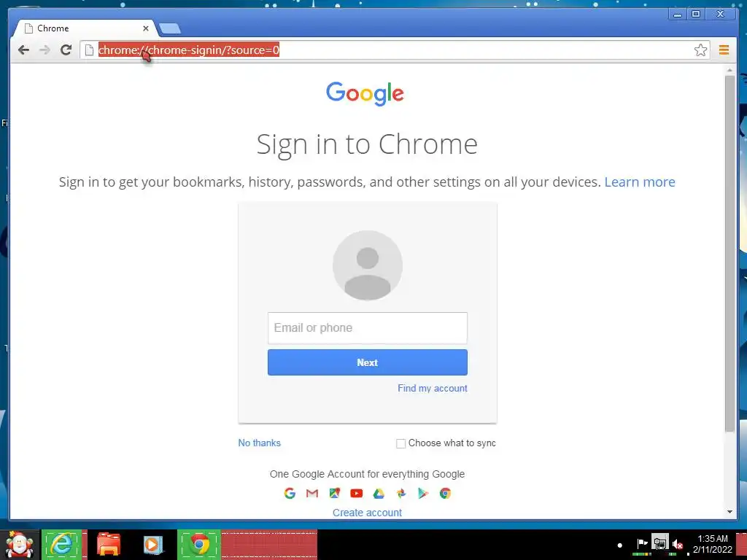Image resolution: width=747 pixels, height=560 pixels.
Task: Go back using the browser back arrow
Action: click(23, 50)
